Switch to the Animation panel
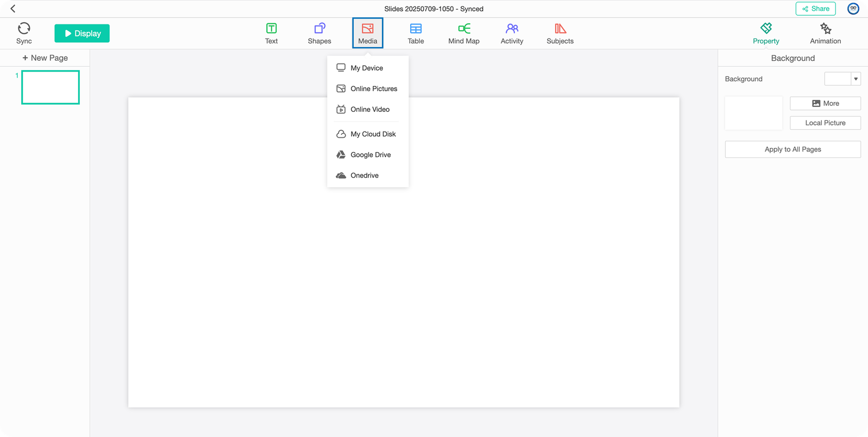This screenshot has width=868, height=437. pos(825,34)
